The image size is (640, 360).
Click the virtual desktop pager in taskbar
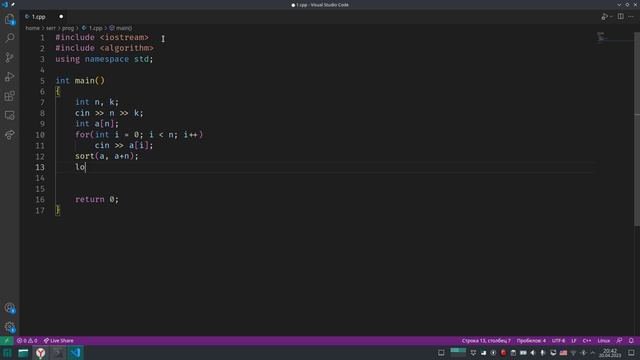point(458,353)
